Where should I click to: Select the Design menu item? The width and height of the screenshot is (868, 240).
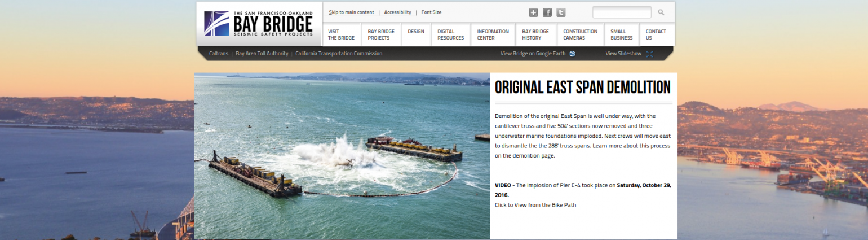pos(416,32)
